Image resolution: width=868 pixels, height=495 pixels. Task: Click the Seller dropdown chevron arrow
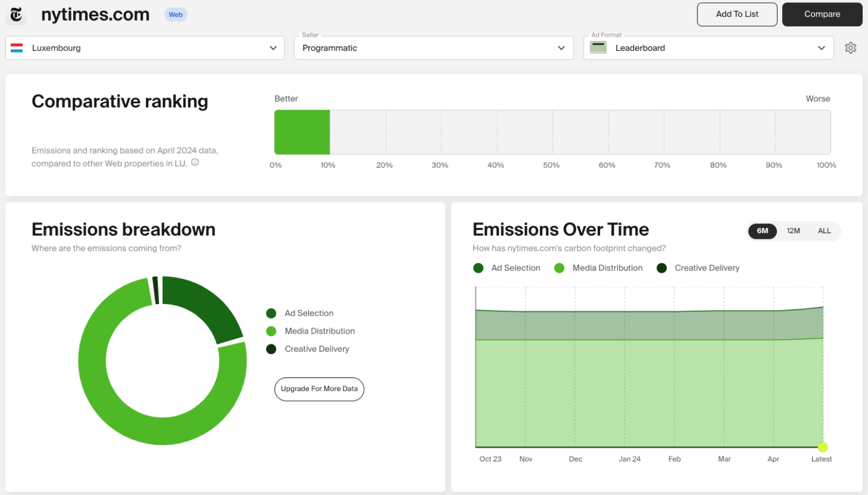(x=561, y=48)
